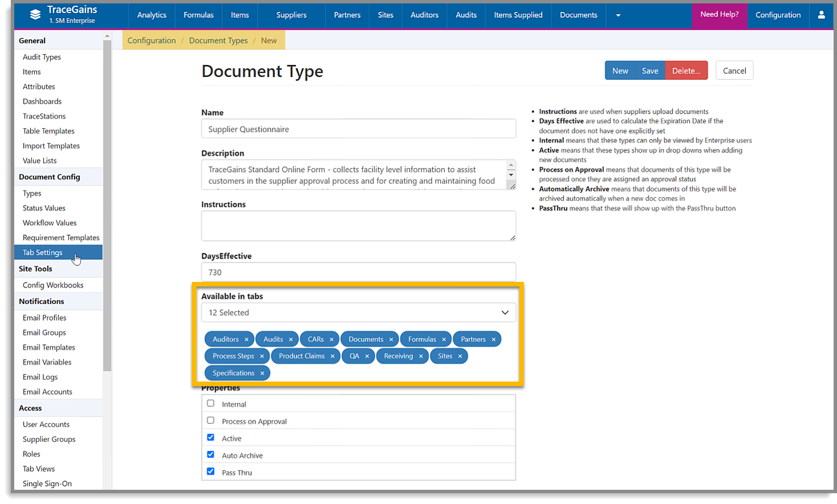The image size is (837, 504).
Task: Follow the Configuration breadcrumb link
Action: (151, 40)
